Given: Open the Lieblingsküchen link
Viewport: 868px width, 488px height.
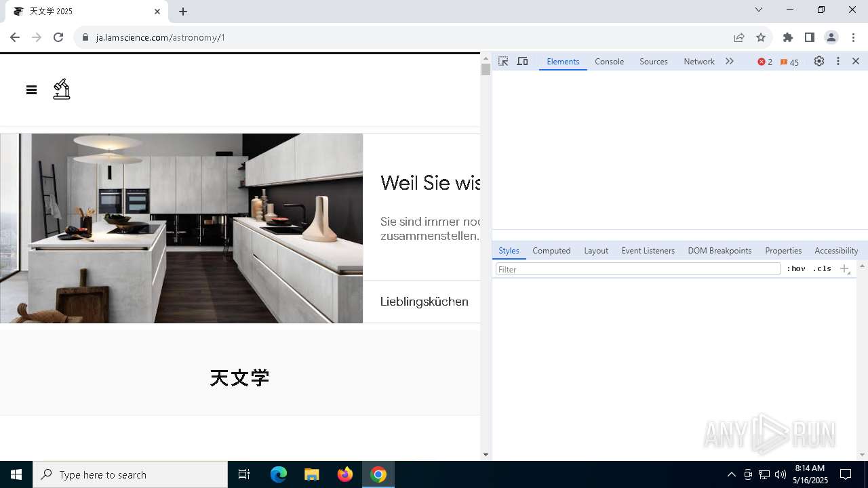Looking at the screenshot, I should [425, 302].
